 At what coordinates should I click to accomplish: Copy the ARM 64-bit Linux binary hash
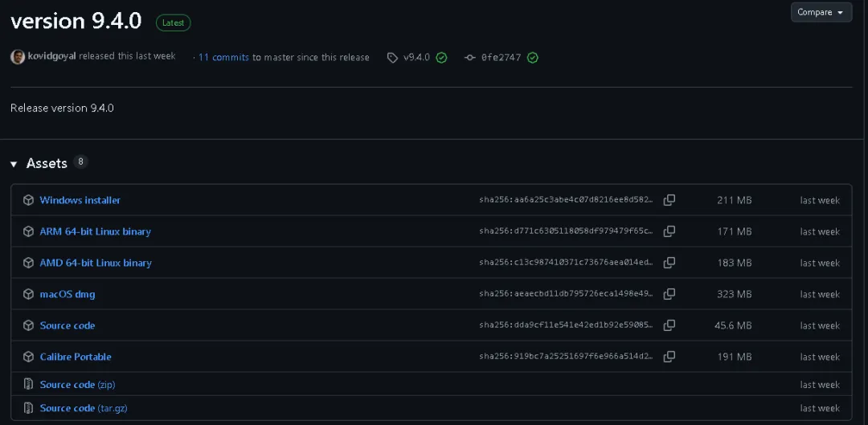[x=669, y=231]
